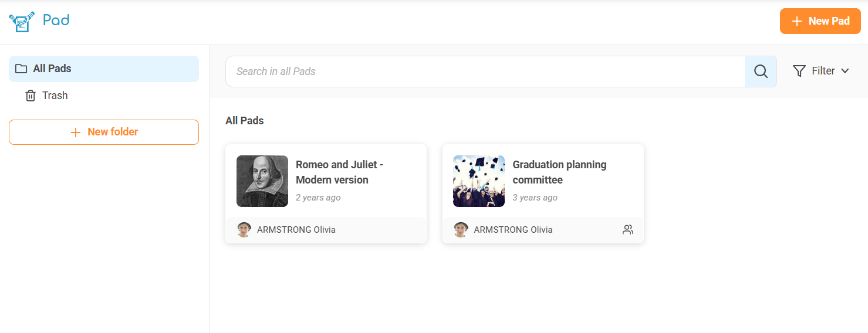The height and width of the screenshot is (333, 868).
Task: Click the graduation caps thumbnail
Action: pyautogui.click(x=479, y=181)
